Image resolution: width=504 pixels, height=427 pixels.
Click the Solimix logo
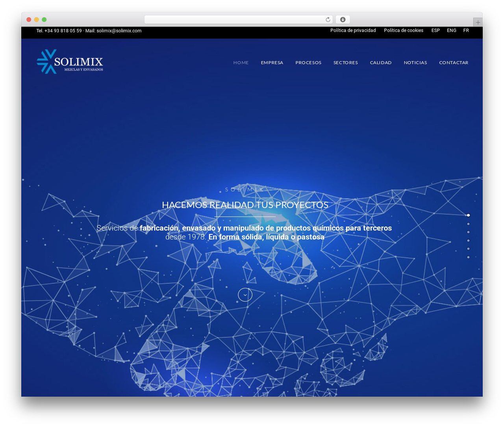coord(70,61)
